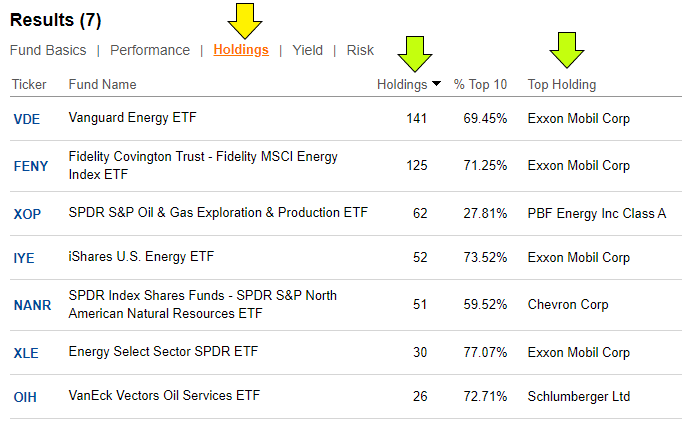
Task: Select the NANR ticker link
Action: (x=32, y=305)
